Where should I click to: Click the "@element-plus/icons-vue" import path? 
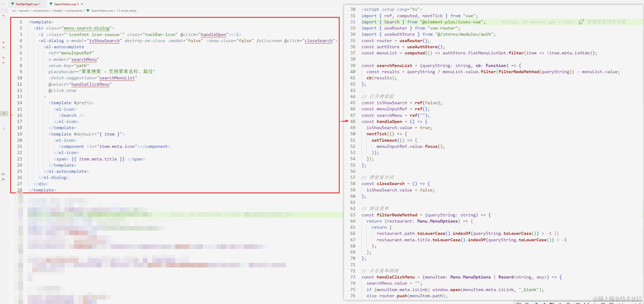point(452,22)
